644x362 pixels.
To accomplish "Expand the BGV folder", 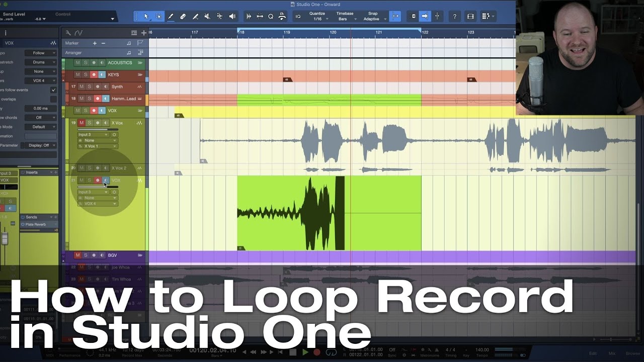I will (140, 255).
